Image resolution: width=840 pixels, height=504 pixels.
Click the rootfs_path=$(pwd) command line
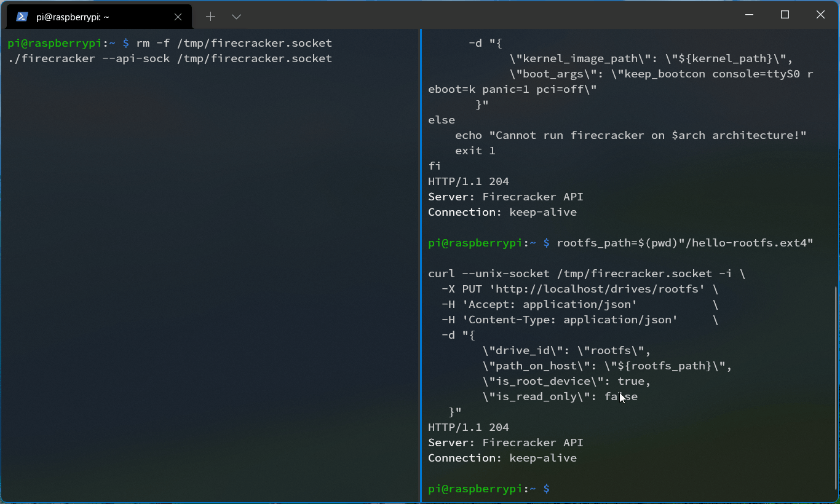[x=684, y=243]
